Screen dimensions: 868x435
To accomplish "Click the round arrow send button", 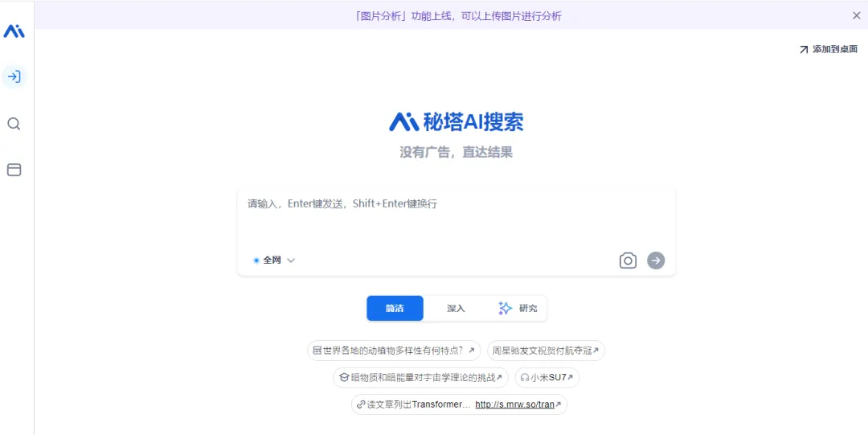I will pyautogui.click(x=656, y=261).
